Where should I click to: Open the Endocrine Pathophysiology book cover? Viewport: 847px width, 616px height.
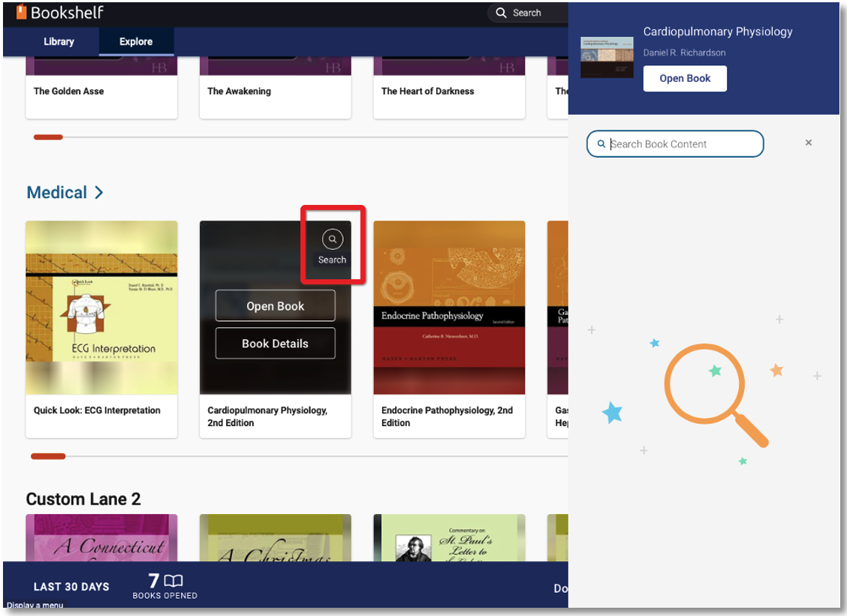(x=449, y=307)
